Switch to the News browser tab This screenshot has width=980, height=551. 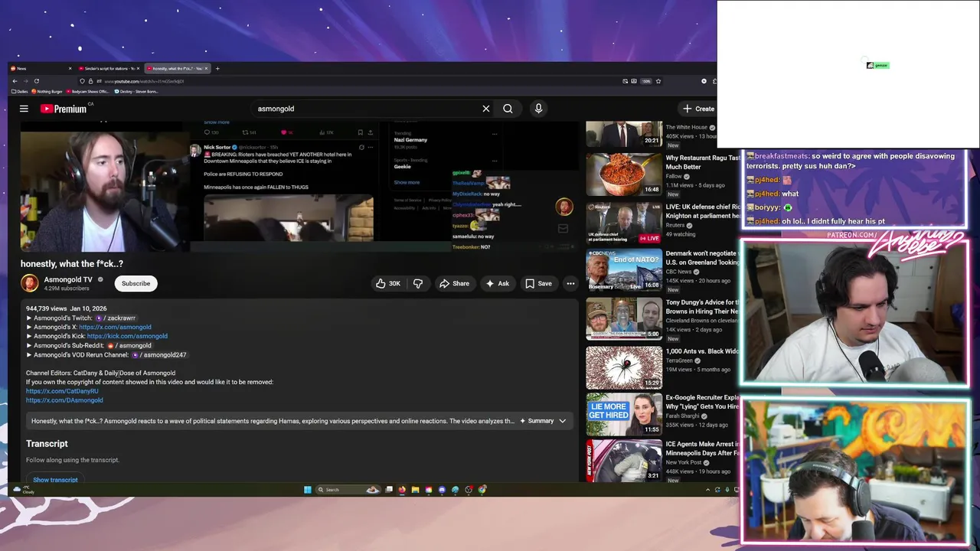pos(40,68)
